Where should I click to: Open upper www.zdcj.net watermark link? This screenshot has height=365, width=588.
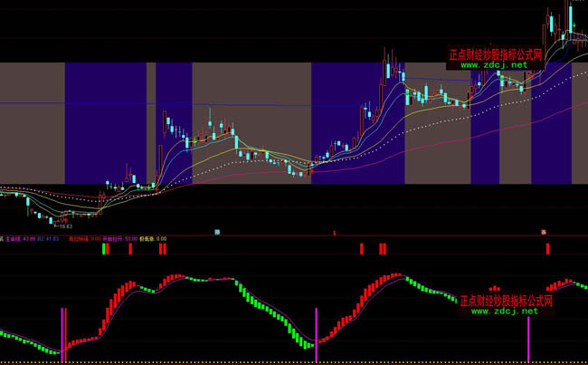(493, 65)
